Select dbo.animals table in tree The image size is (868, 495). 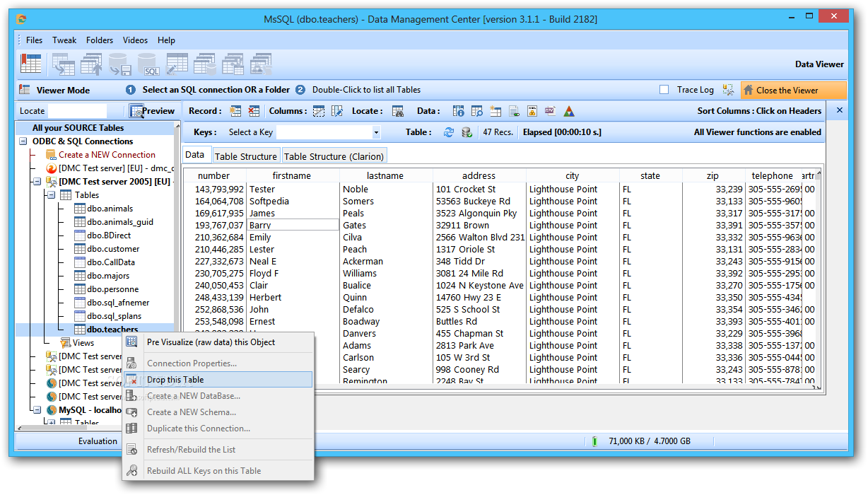click(x=110, y=209)
